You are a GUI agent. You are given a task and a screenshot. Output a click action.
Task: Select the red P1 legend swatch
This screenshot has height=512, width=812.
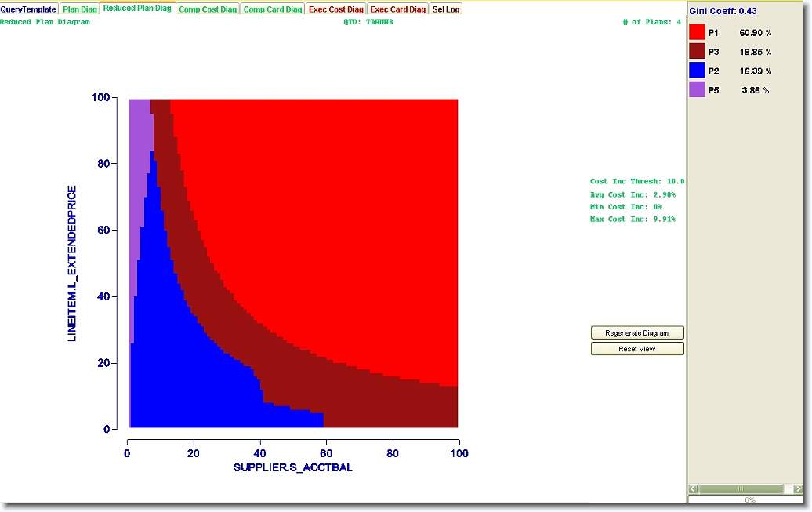point(697,32)
